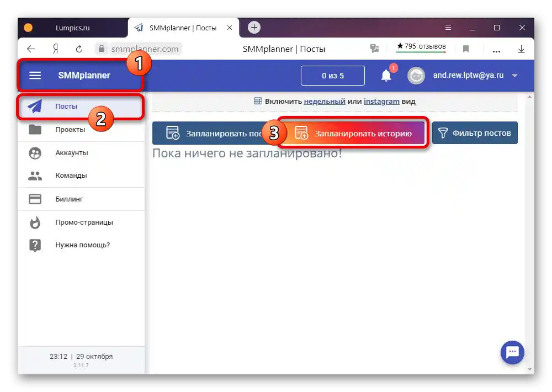Click the translate page icon
The width and height of the screenshot is (552, 392).
pos(374,49)
